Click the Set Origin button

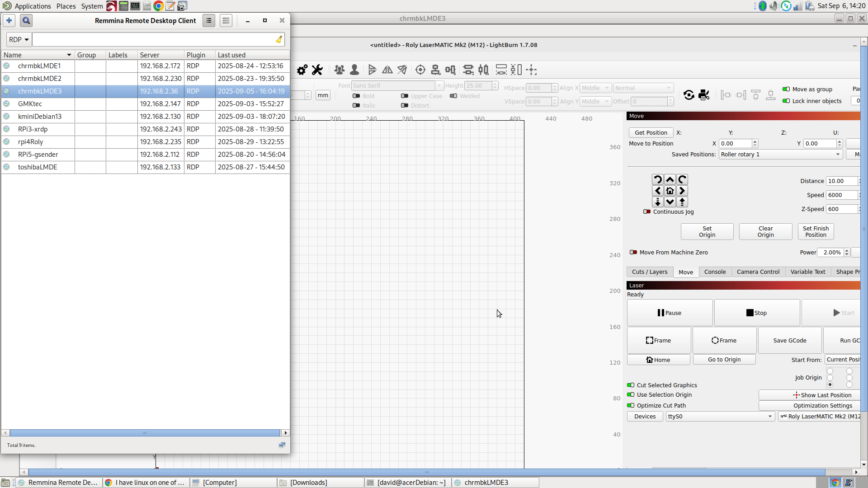click(707, 232)
